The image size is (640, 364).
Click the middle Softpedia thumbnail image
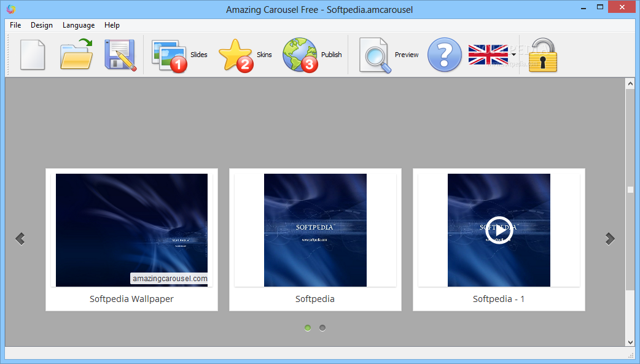[x=315, y=230]
